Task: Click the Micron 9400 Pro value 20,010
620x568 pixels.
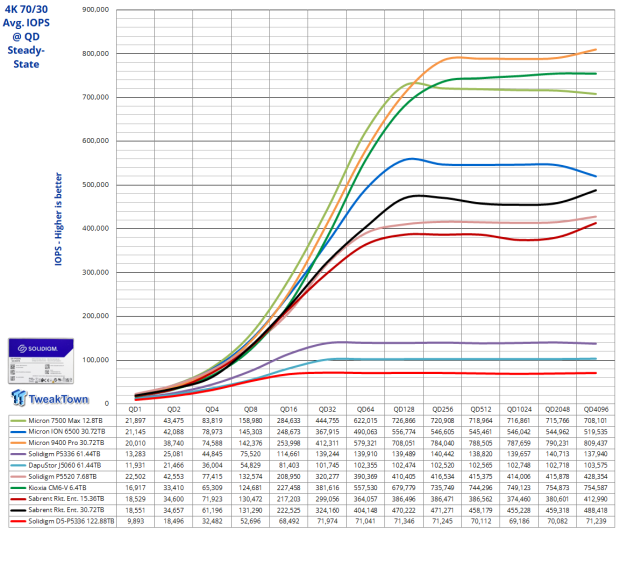Action: [x=135, y=443]
